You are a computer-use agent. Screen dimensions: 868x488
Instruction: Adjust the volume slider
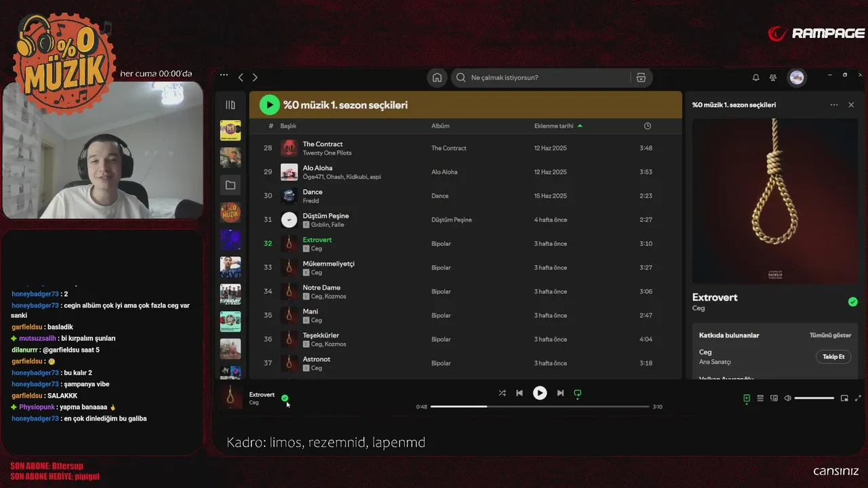(814, 399)
